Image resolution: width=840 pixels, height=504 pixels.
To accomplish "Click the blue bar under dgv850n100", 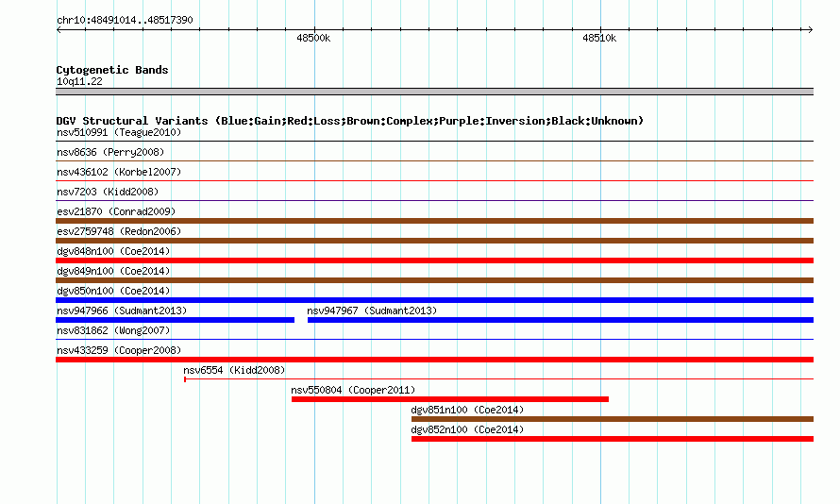I will [x=434, y=300].
